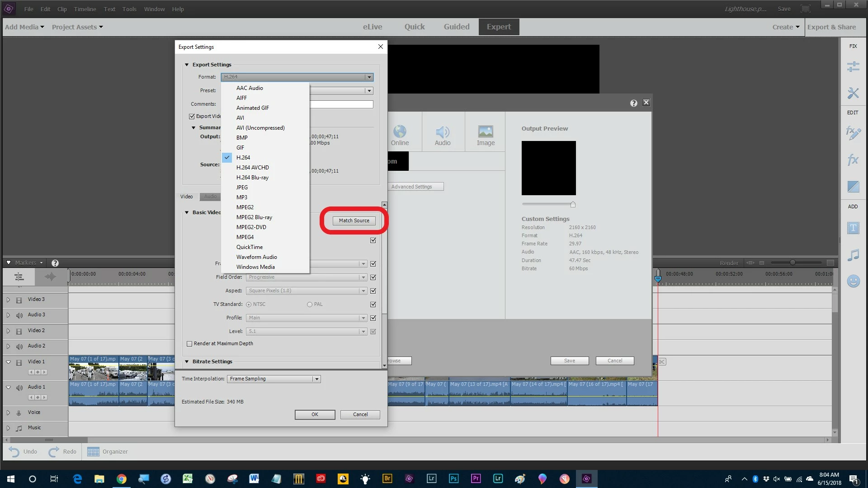The image size is (868, 488).
Task: Open Adobe Bridge from Windows taskbar
Action: (387, 479)
